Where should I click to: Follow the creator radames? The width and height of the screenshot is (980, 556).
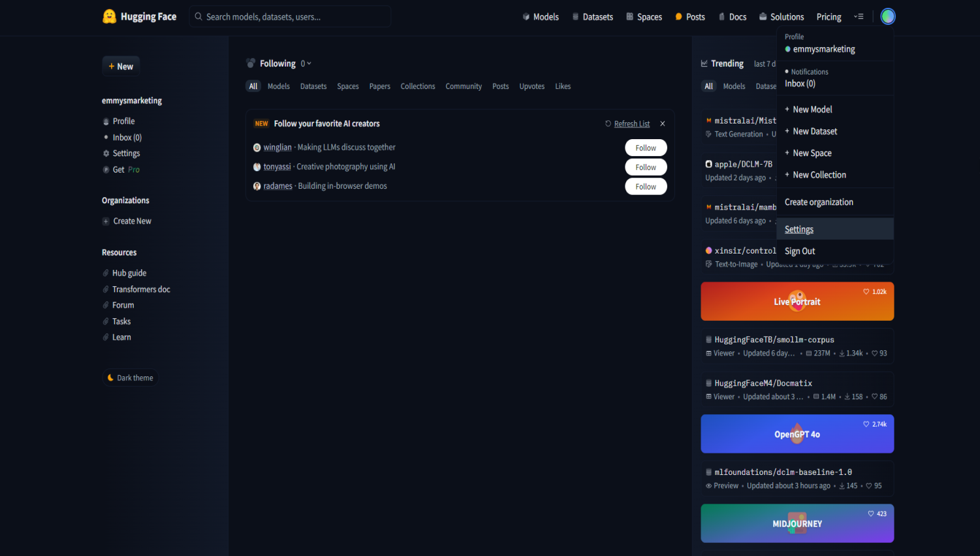point(646,187)
